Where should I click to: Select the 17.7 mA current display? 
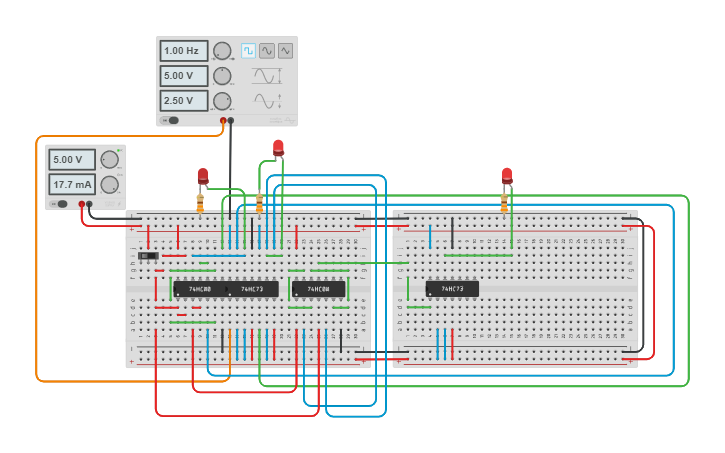point(72,185)
